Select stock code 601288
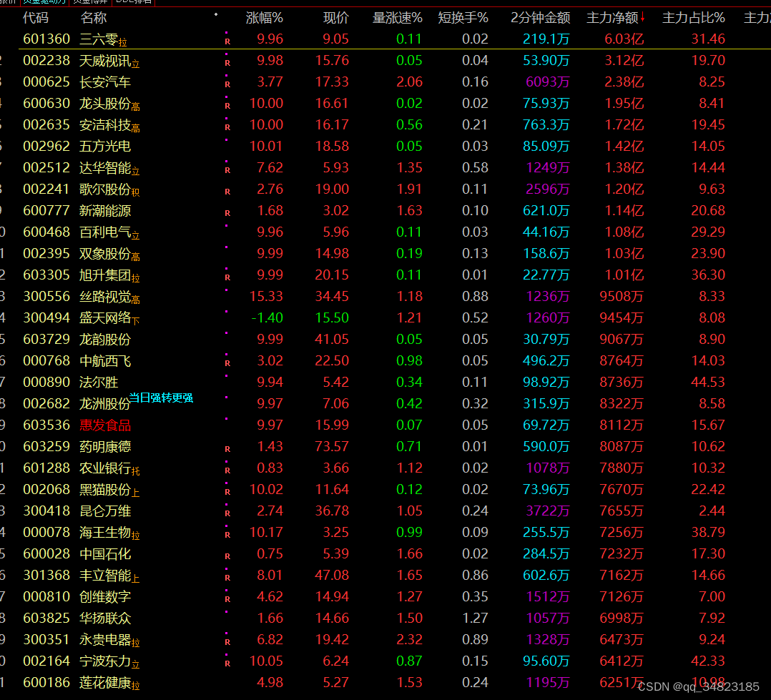Screen dimensions: 771x700 46,468
